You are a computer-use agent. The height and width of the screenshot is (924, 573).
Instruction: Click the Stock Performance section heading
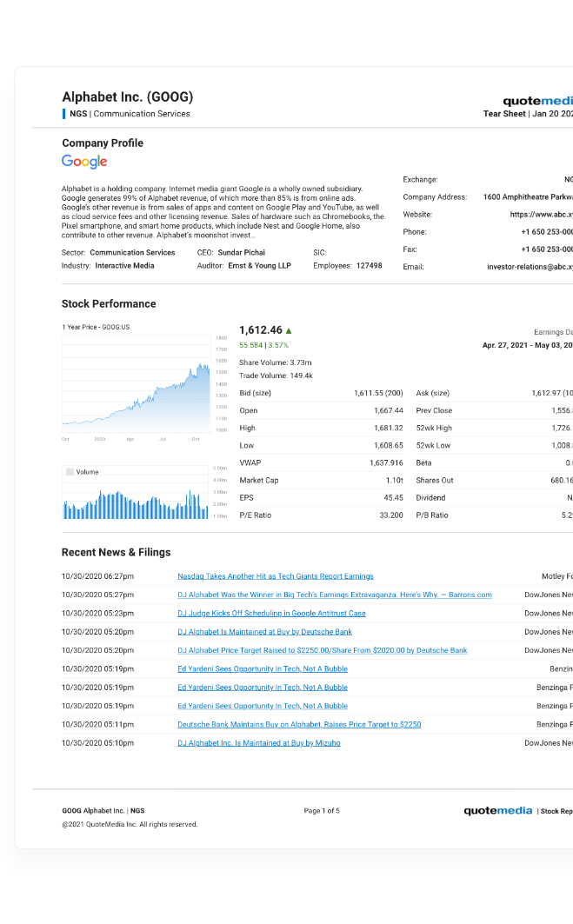[x=109, y=303]
